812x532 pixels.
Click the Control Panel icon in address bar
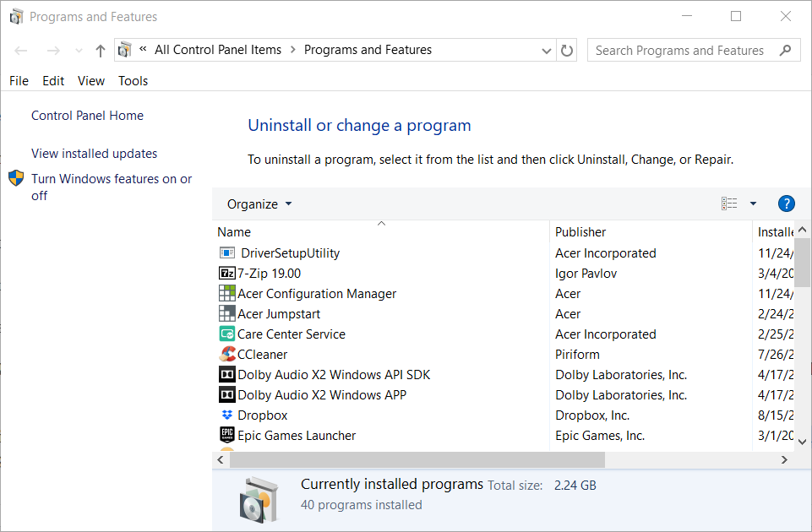coord(125,50)
